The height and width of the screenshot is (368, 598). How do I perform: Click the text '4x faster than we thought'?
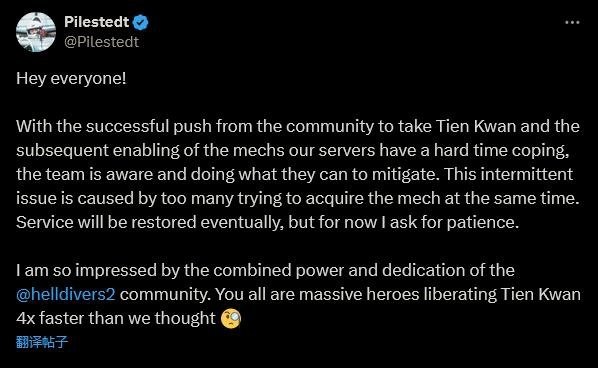click(116, 318)
